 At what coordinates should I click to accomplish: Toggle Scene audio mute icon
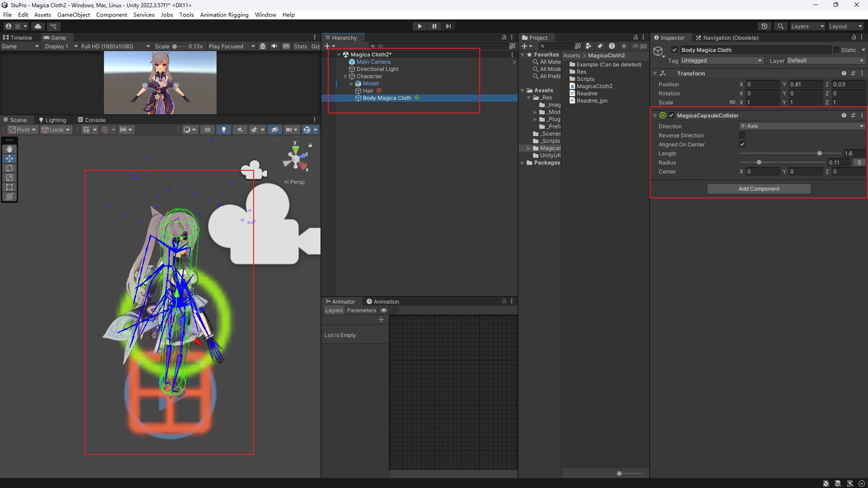[240, 130]
